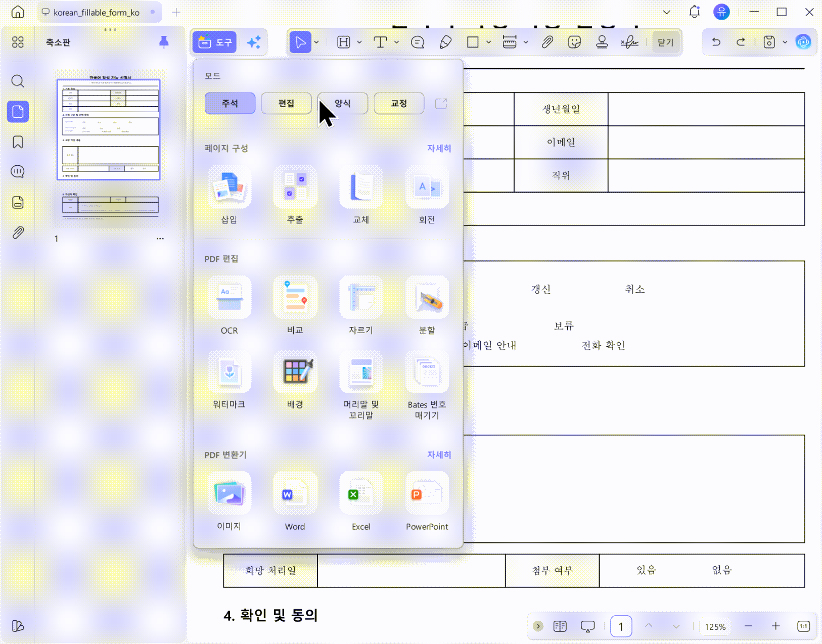Click the page number input field

621,626
